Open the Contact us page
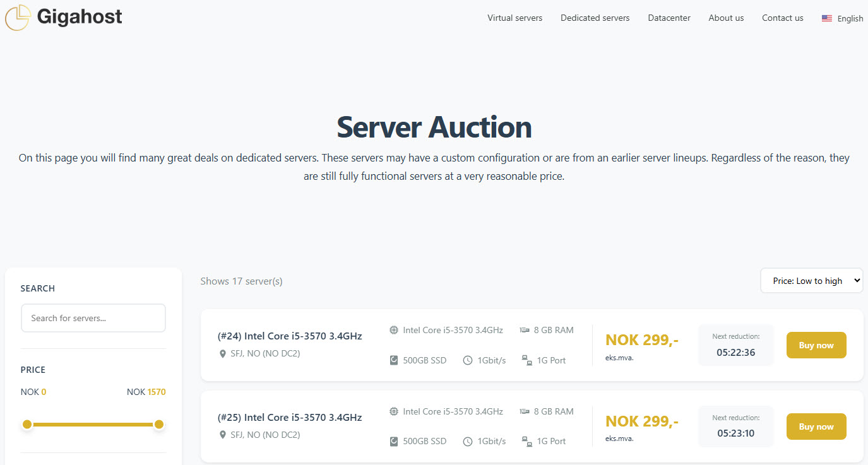 [782, 18]
